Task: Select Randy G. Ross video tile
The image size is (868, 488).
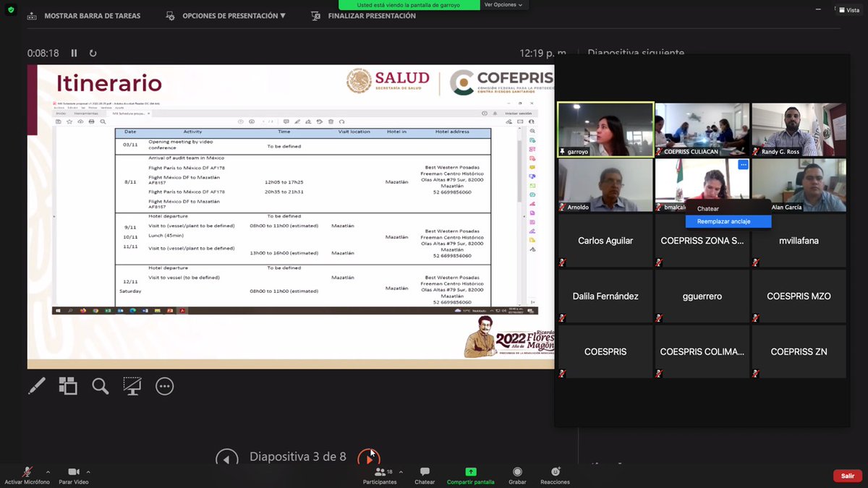Action: 799,129
